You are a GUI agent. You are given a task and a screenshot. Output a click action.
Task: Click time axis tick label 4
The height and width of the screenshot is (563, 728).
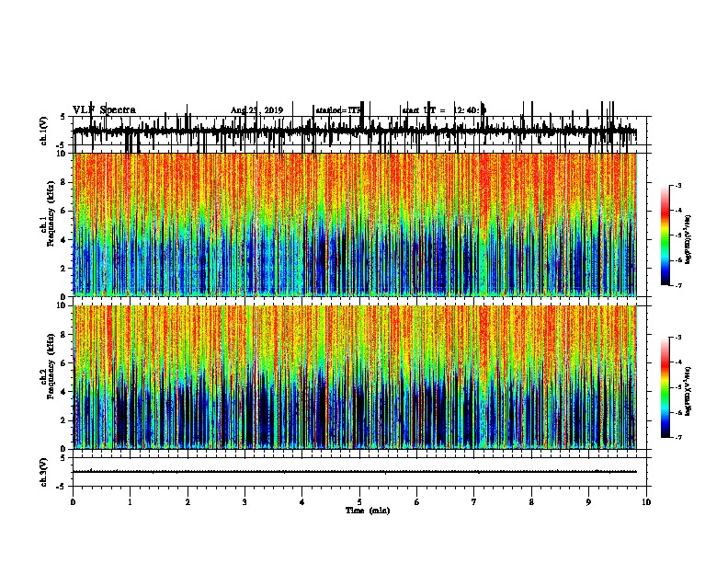[302, 502]
